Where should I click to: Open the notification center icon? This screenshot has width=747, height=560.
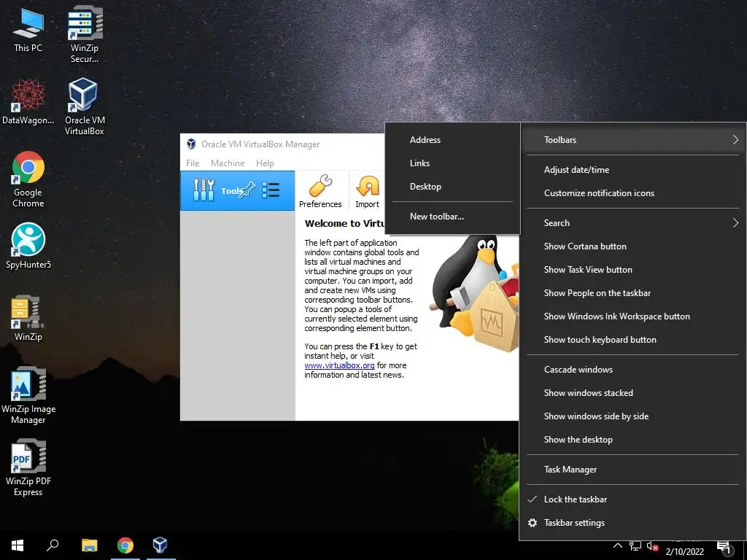click(724, 547)
